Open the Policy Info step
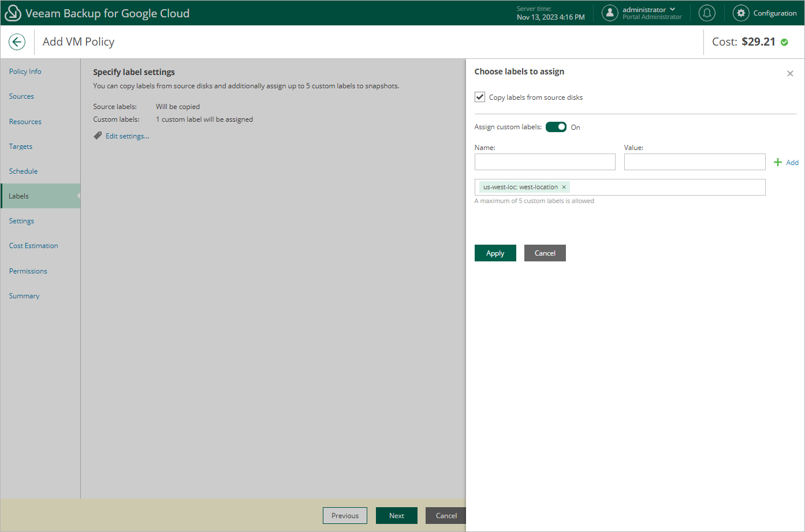 (25, 72)
